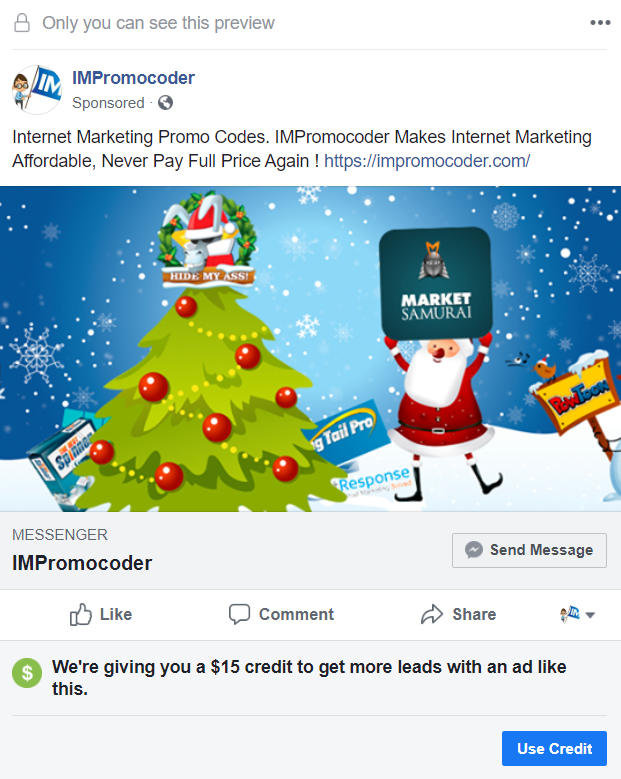Image resolution: width=621 pixels, height=779 pixels.
Task: Click the lock privacy icon
Action: pos(21,23)
